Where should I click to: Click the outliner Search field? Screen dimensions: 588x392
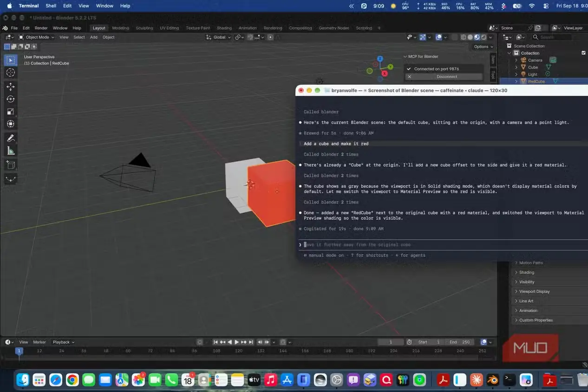click(553, 37)
